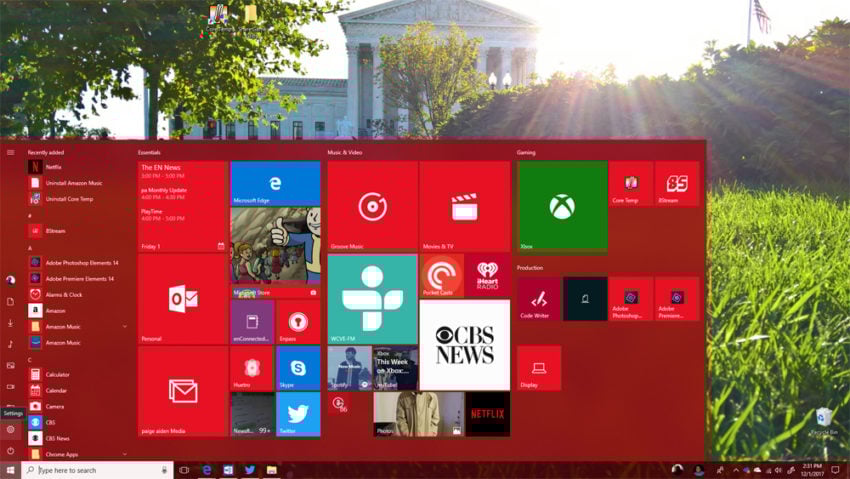Image resolution: width=850 pixels, height=479 pixels.
Task: Open the green Xbox tile
Action: pos(562,206)
